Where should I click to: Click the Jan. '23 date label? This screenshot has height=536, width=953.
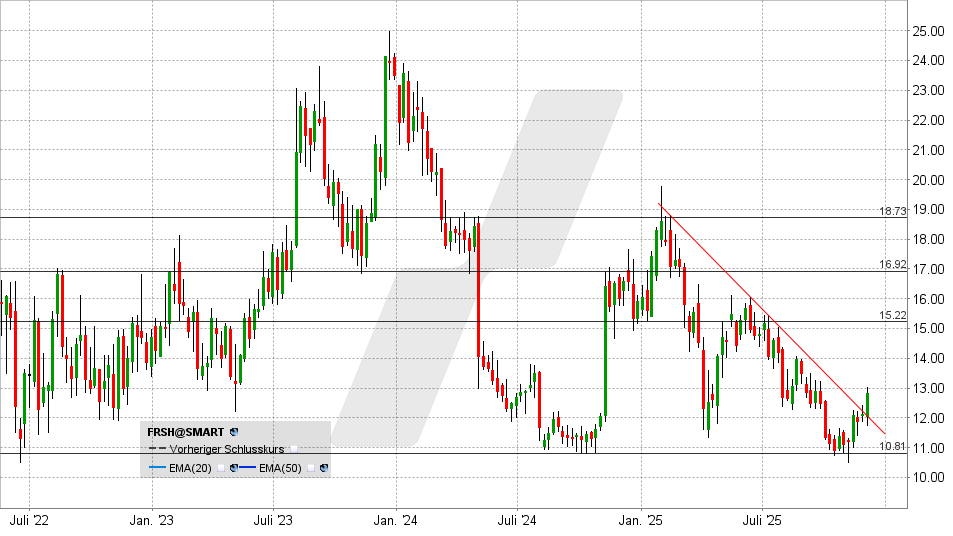(x=151, y=521)
